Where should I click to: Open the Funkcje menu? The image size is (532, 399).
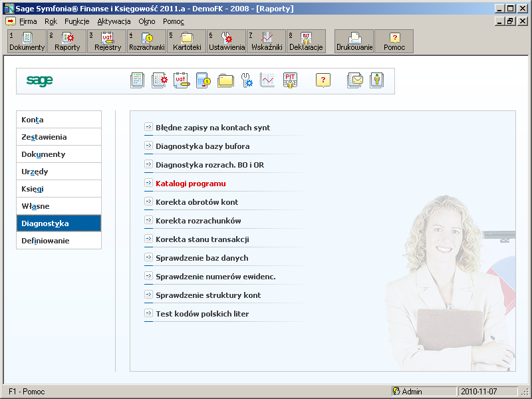point(76,21)
